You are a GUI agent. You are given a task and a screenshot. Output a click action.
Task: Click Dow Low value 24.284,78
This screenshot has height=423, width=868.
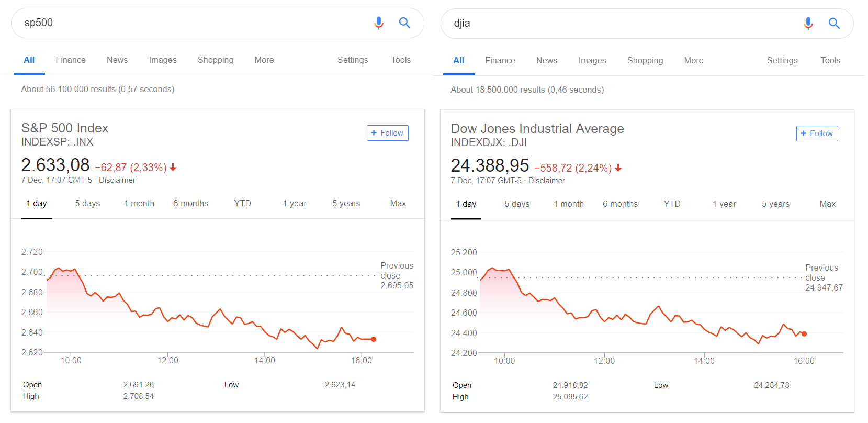pyautogui.click(x=772, y=385)
